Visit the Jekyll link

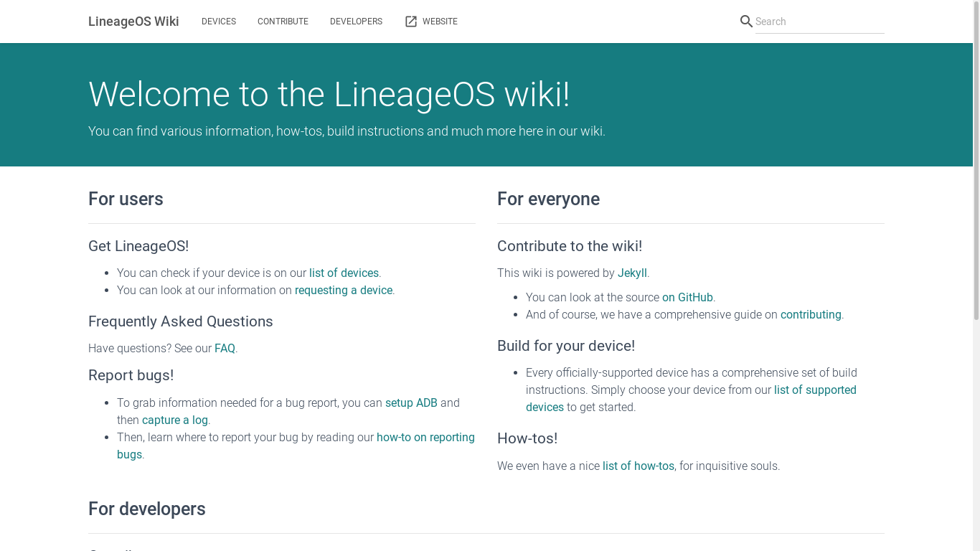click(x=632, y=273)
